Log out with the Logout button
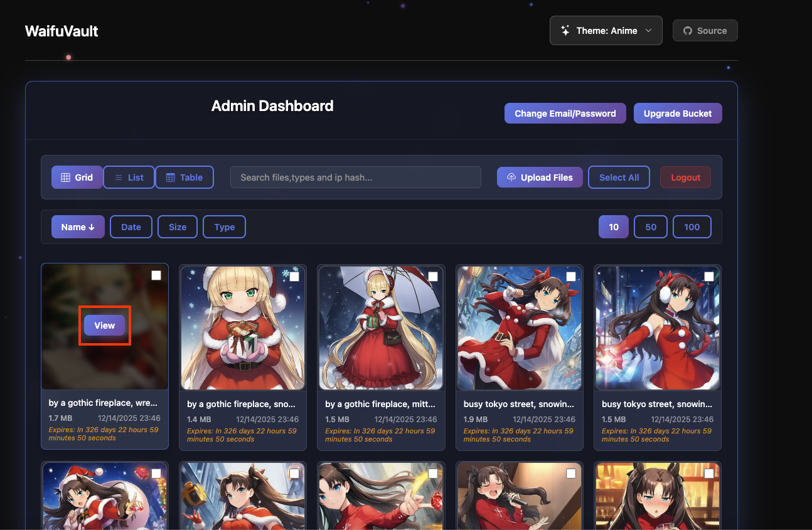This screenshot has height=530, width=812. click(685, 178)
